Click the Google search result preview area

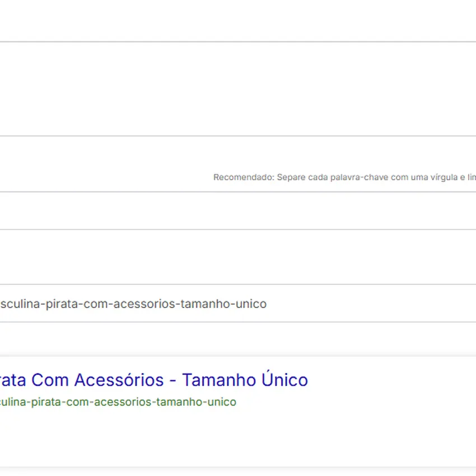[x=168, y=392]
